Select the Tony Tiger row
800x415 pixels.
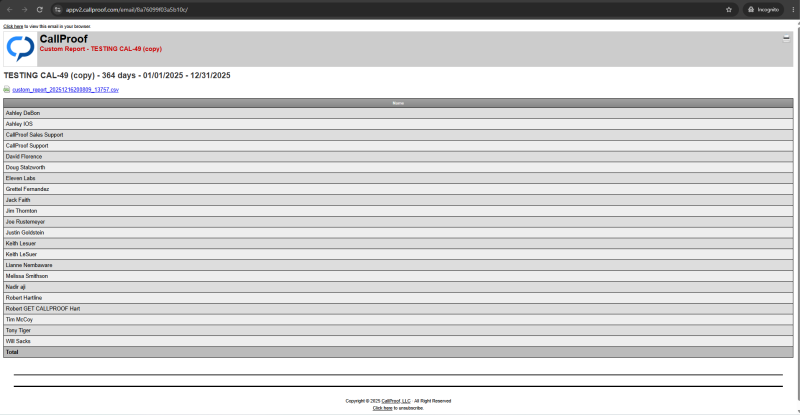[x=398, y=331]
